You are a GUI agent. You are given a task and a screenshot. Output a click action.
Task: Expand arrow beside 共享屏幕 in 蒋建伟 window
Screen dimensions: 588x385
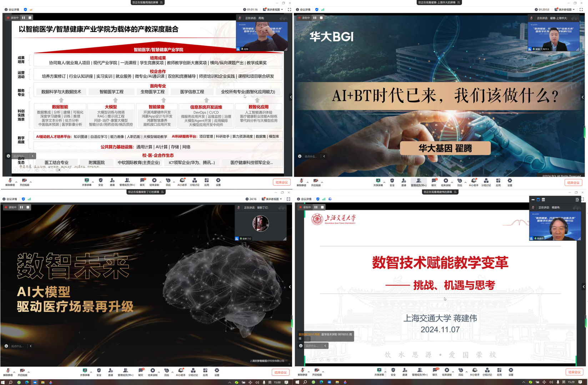pos(385,372)
